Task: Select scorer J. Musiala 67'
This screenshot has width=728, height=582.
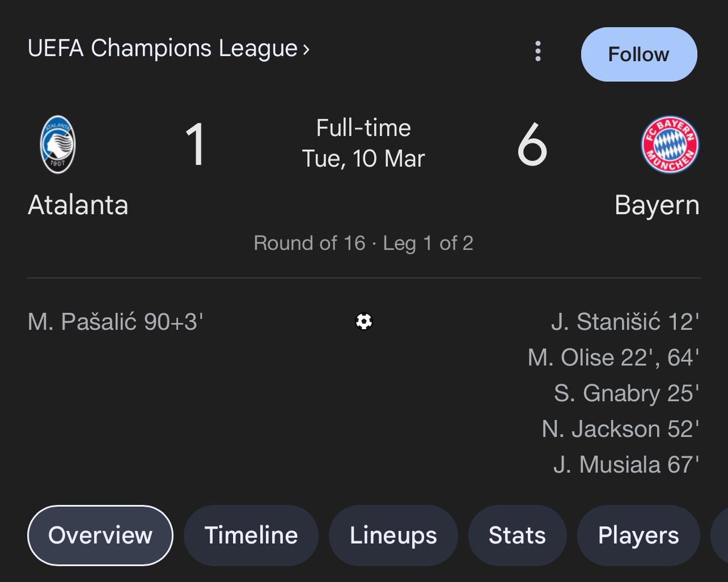Action: point(626,465)
